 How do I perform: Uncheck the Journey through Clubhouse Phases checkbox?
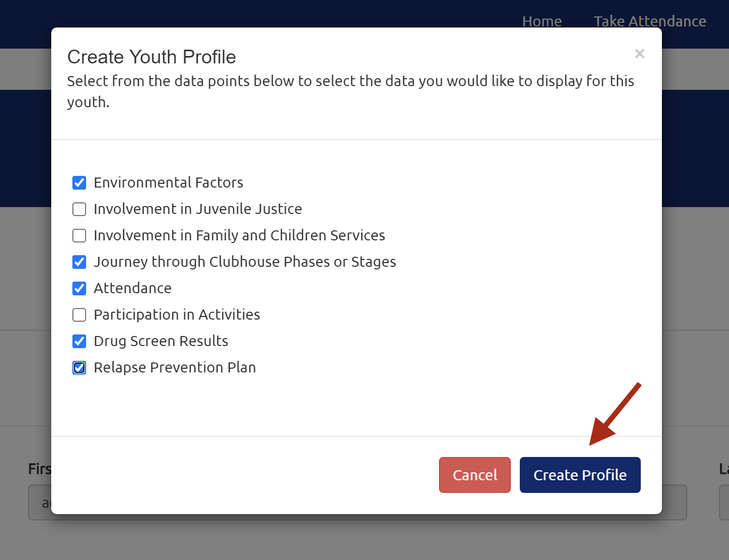tap(79, 262)
